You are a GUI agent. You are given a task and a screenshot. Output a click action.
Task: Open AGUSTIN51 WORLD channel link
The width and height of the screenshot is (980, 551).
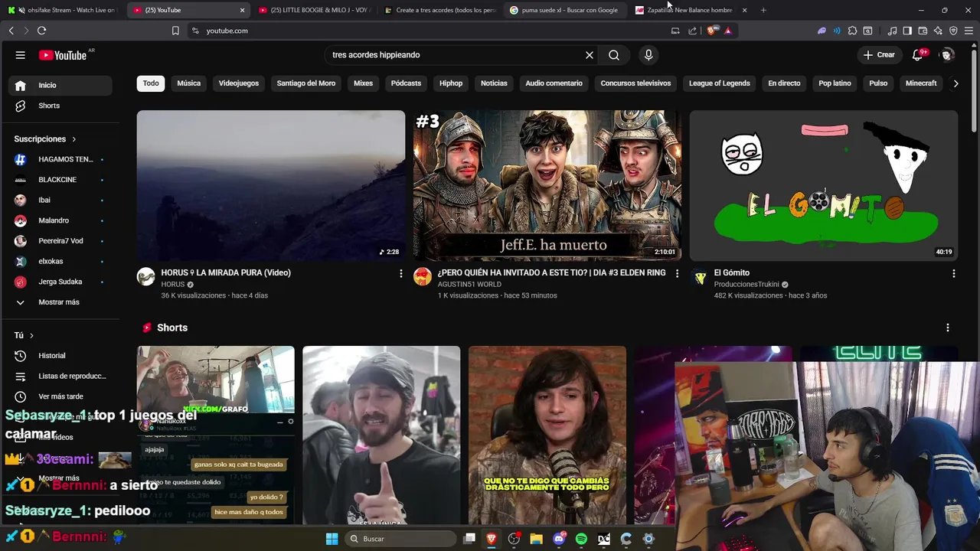click(x=469, y=284)
